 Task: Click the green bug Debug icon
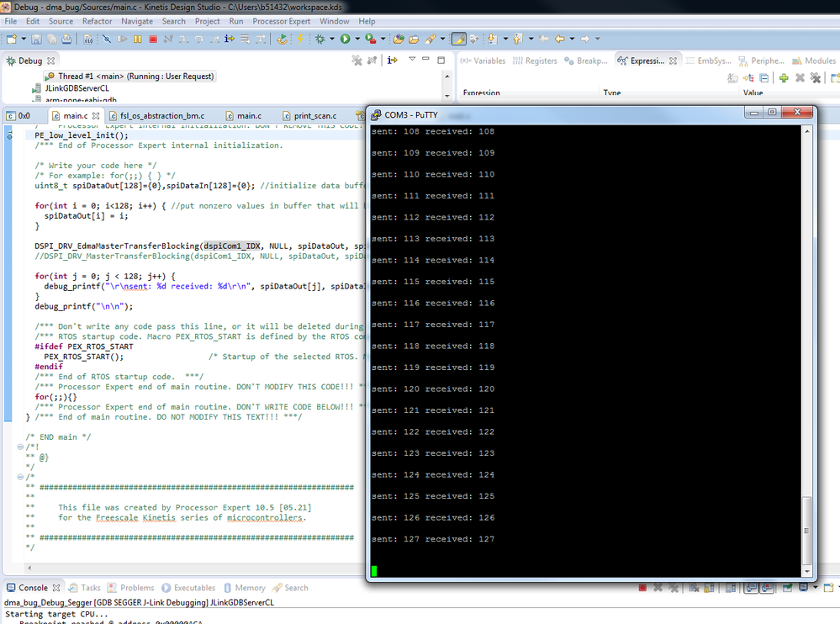320,39
